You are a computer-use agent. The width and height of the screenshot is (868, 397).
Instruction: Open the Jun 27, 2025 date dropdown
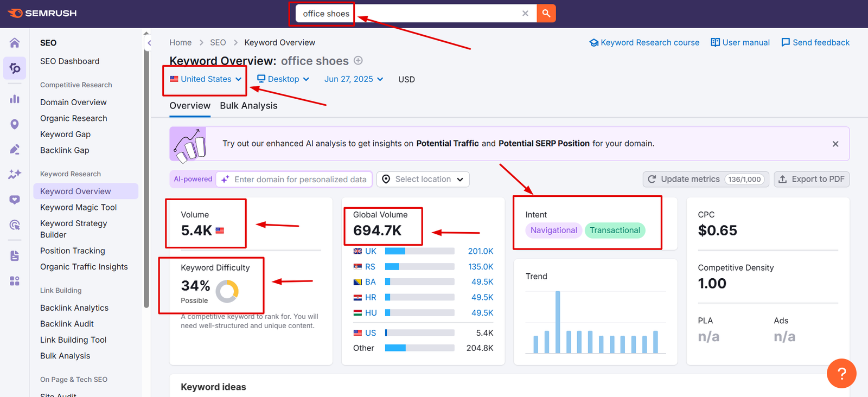[x=354, y=79]
